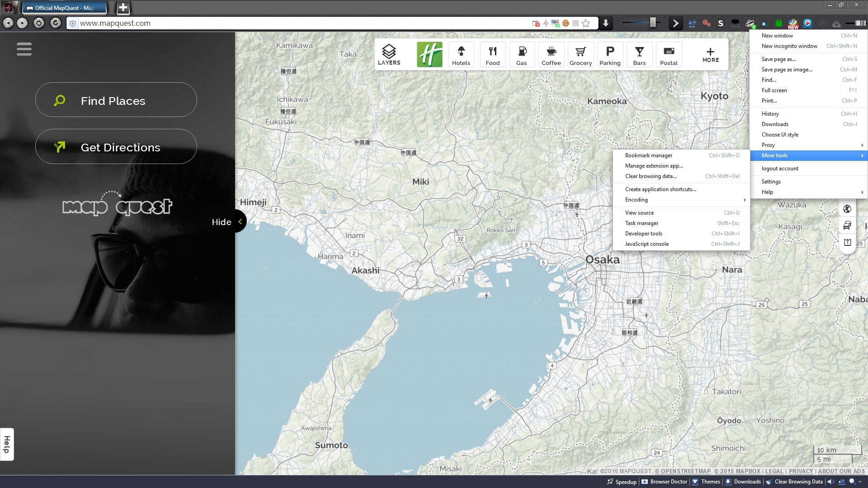Click the badger privacy extension icon
The height and width of the screenshot is (488, 868).
[x=750, y=23]
